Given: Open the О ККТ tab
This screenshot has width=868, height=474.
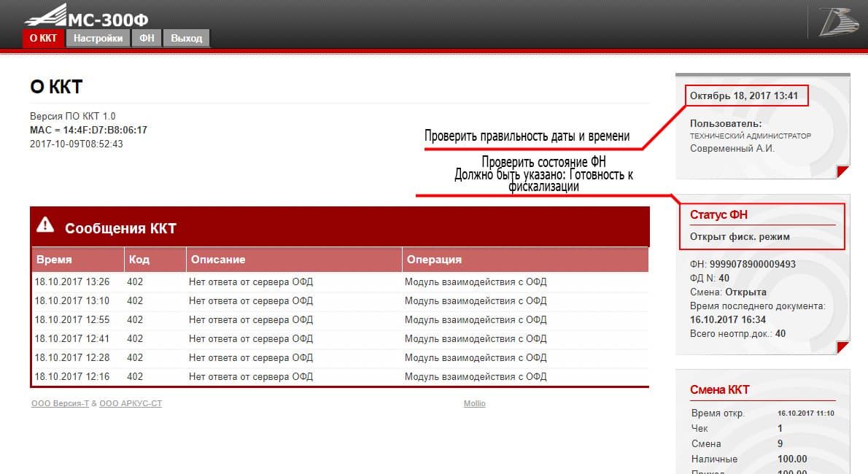Looking at the screenshot, I should (43, 38).
